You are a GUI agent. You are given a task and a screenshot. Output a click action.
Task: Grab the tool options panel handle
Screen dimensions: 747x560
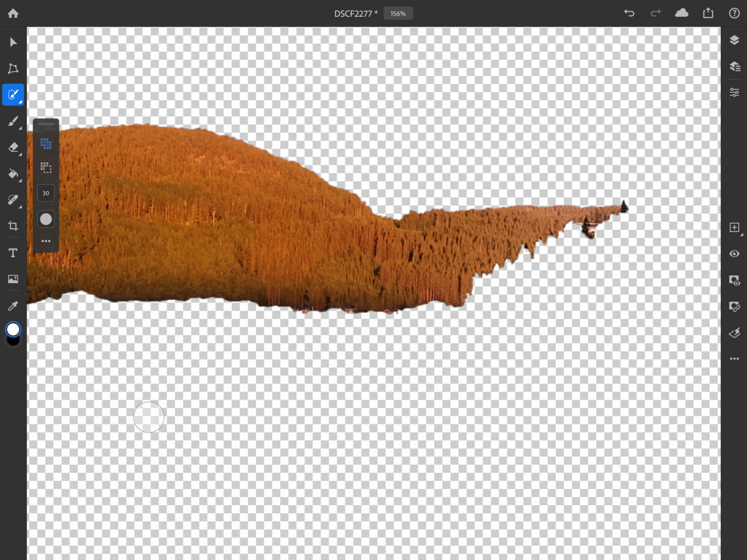click(46, 124)
